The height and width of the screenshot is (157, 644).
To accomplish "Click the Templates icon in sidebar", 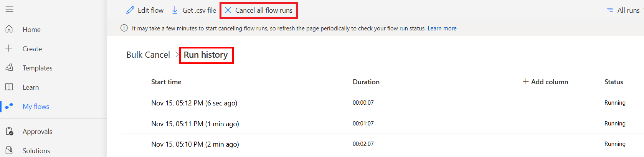I will [9, 68].
